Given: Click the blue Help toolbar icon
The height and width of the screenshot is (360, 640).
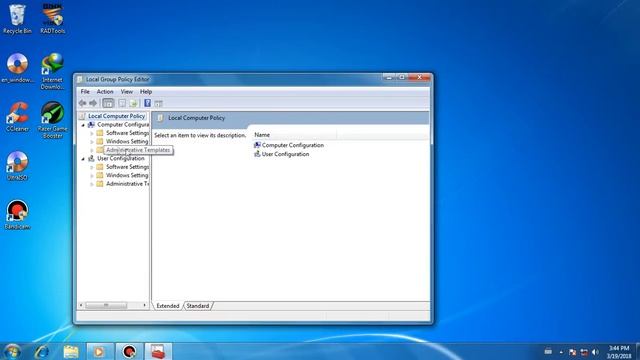Looking at the screenshot, I should coord(147,103).
